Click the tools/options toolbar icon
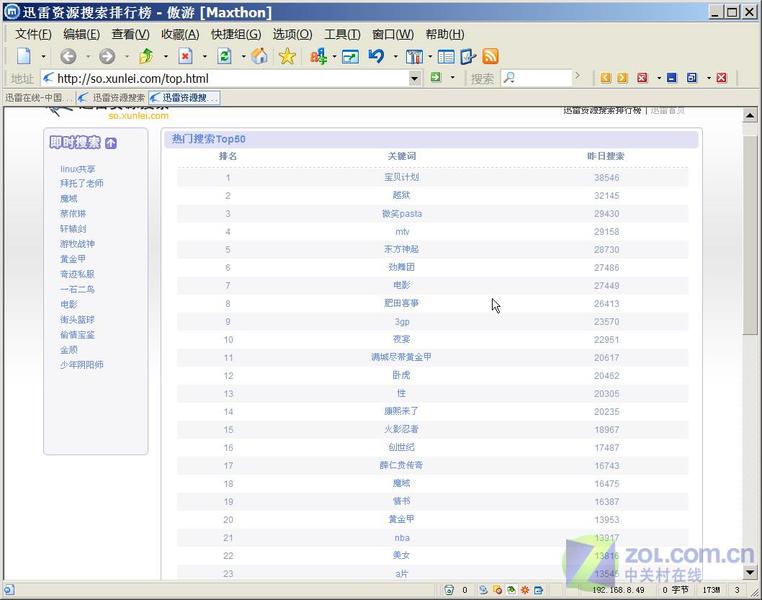This screenshot has width=762, height=600. (414, 57)
